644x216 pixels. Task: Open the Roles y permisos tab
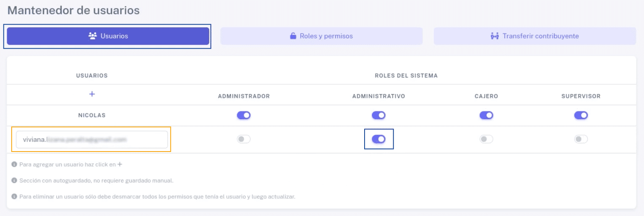tap(321, 36)
